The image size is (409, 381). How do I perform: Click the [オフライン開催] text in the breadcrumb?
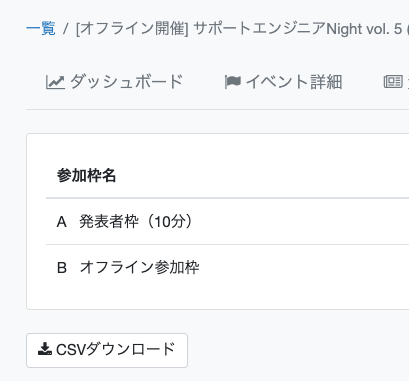tap(132, 29)
